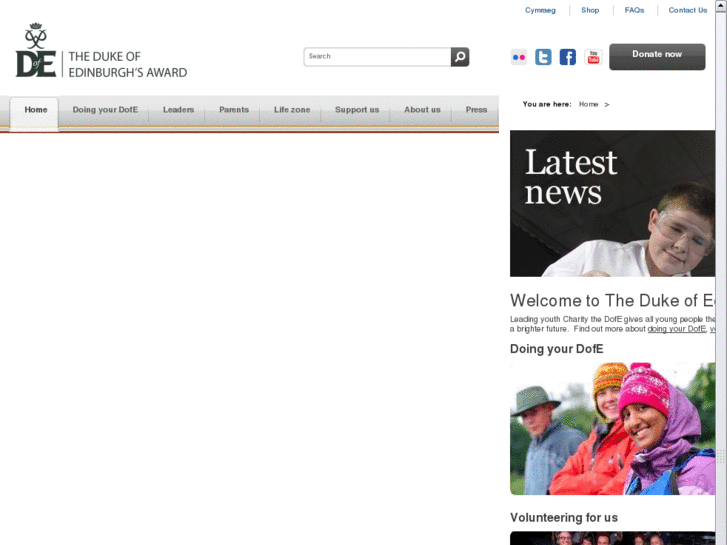
Task: Click 'You are here:' breadcrumb label
Action: pos(547,104)
